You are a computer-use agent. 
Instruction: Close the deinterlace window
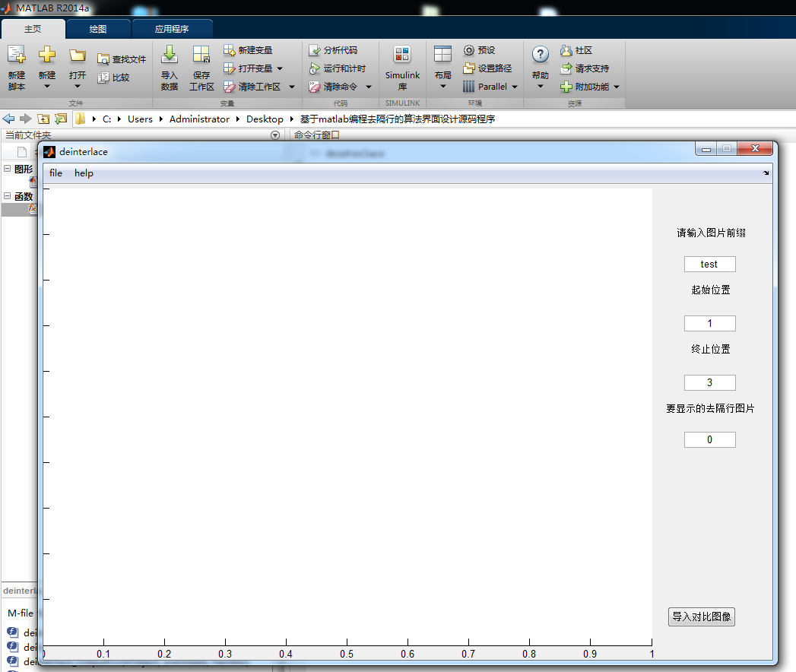pos(755,148)
